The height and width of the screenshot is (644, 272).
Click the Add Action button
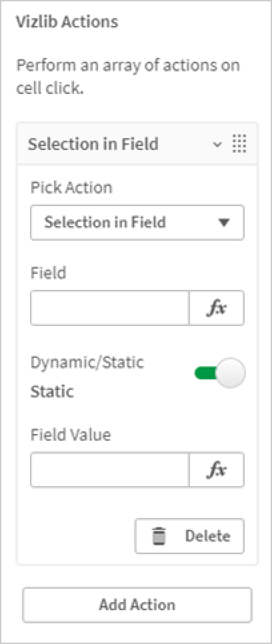click(137, 605)
